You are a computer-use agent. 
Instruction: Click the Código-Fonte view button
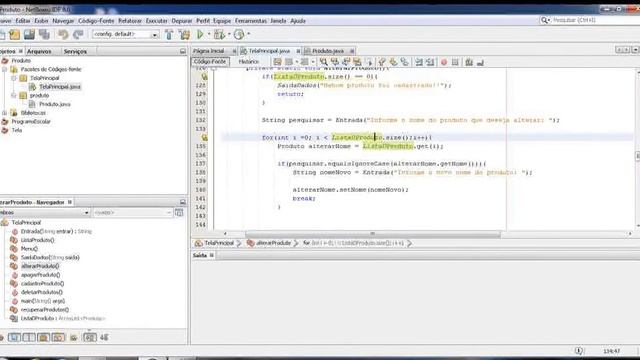210,62
